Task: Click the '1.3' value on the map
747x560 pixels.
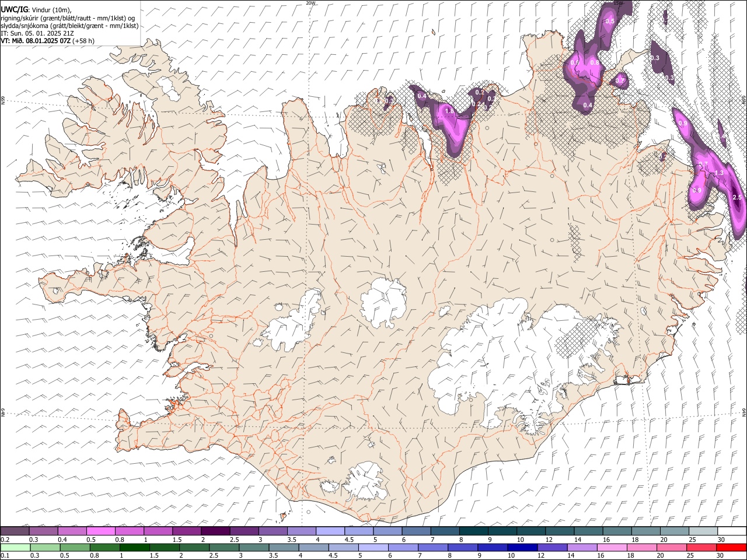Action: point(719,173)
